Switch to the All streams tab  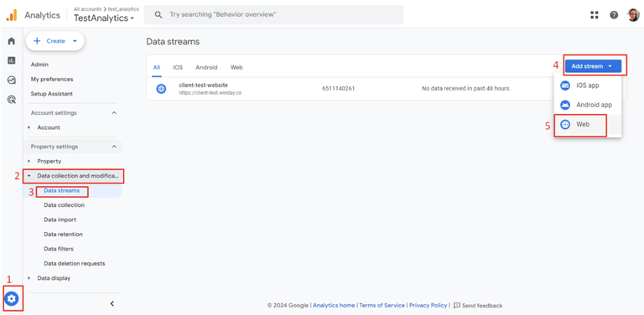tap(157, 67)
